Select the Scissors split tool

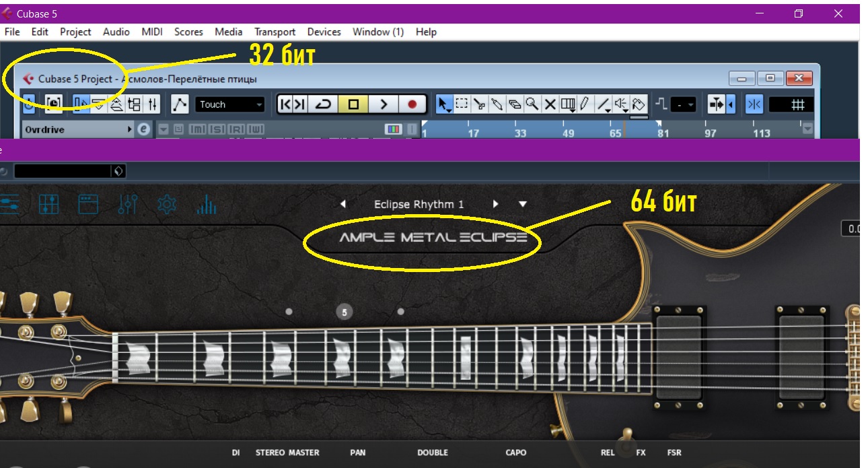[x=479, y=104]
